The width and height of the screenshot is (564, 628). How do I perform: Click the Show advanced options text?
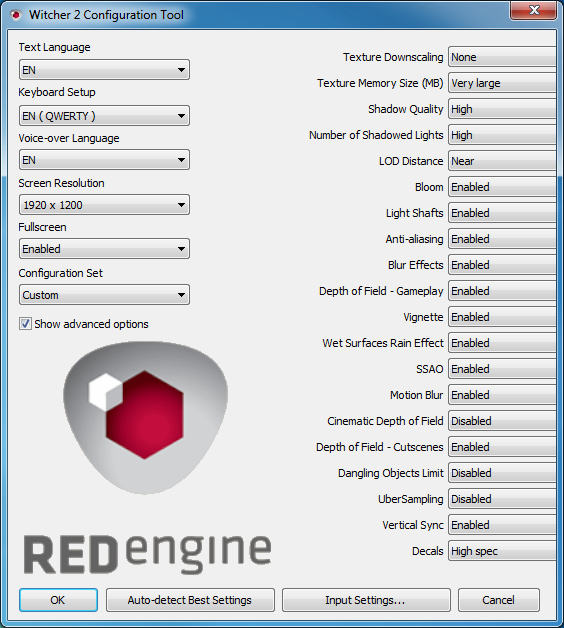click(x=91, y=324)
